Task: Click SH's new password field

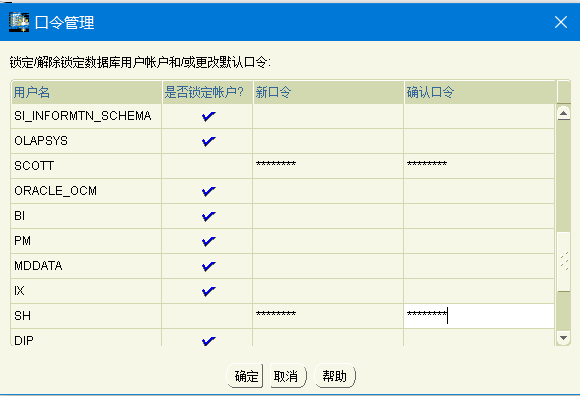Action: (x=328, y=316)
